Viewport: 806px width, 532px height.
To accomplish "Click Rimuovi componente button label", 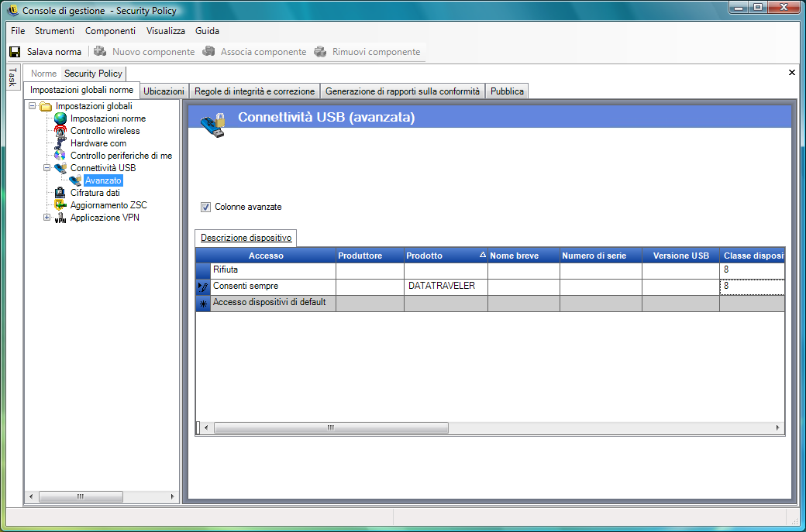I will pyautogui.click(x=377, y=52).
